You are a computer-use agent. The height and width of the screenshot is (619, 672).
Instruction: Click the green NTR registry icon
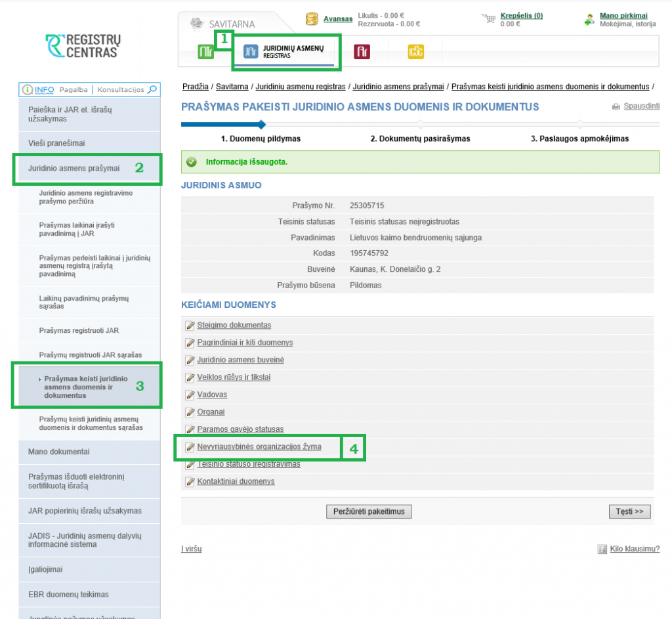point(206,52)
